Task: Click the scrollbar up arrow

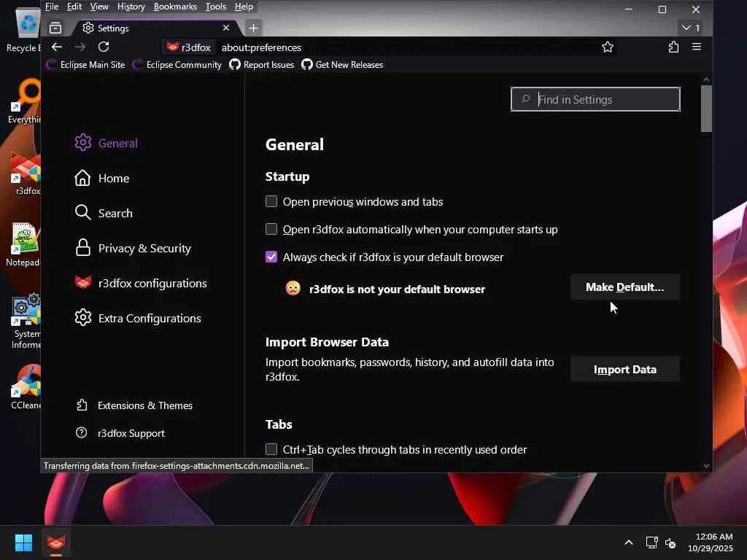Action: [x=706, y=79]
